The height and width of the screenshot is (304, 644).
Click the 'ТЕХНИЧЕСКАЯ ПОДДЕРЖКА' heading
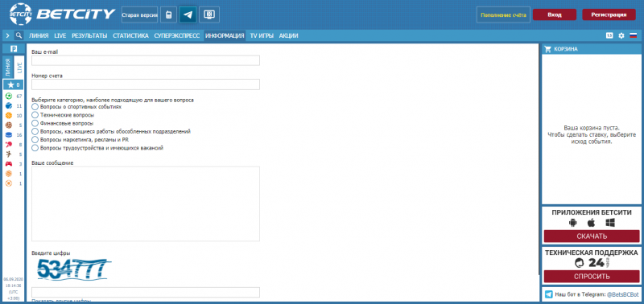click(592, 253)
